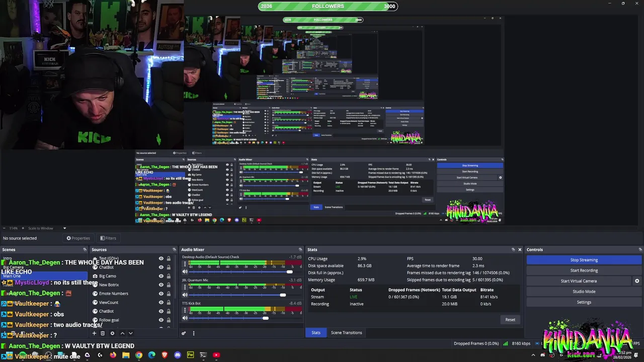The height and width of the screenshot is (362, 644).
Task: Hide the ViewCount source
Action: pyautogui.click(x=161, y=302)
